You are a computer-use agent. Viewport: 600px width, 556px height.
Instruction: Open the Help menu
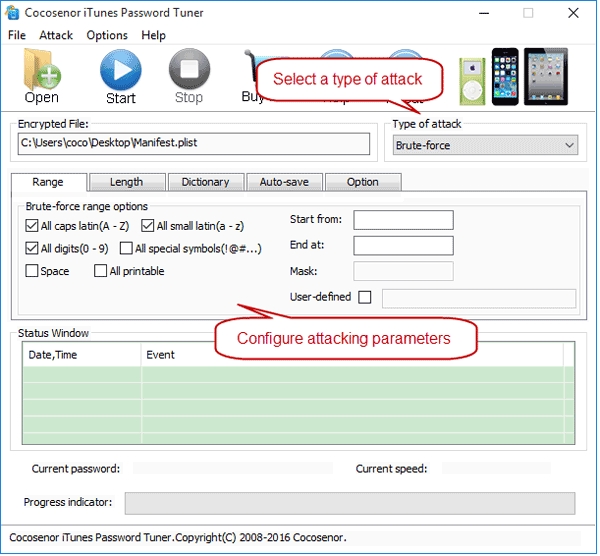(x=153, y=35)
